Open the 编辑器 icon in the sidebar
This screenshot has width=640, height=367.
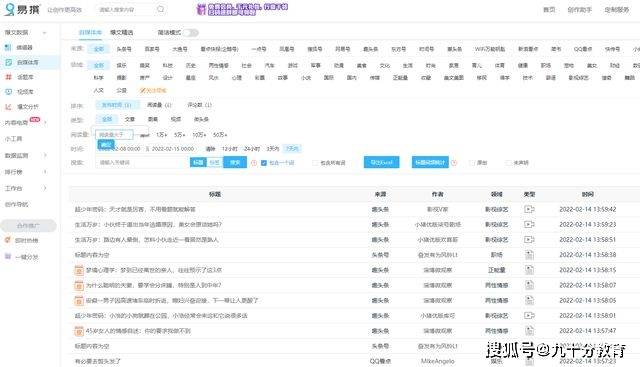(x=8, y=47)
